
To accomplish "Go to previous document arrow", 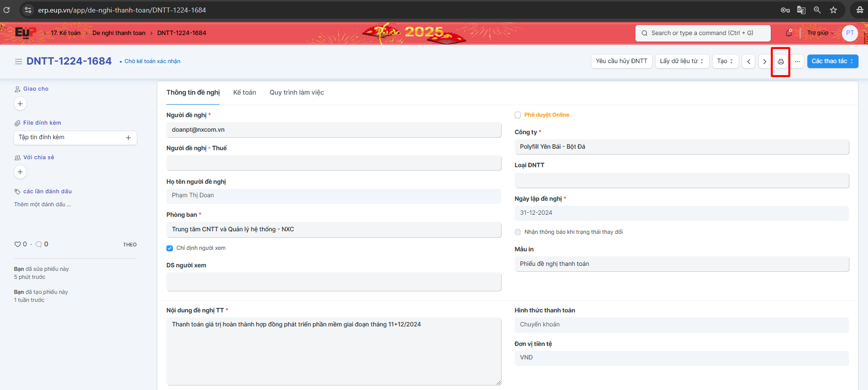I will 748,62.
